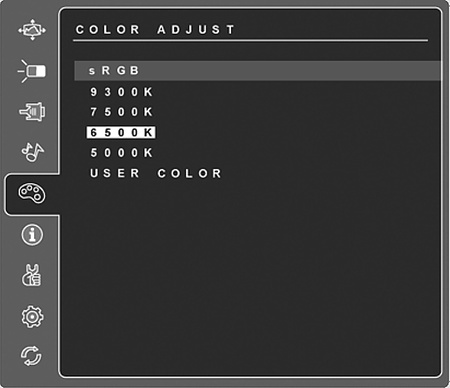Select the Color Adjust palette icon
The width and height of the screenshot is (450, 388).
point(32,193)
